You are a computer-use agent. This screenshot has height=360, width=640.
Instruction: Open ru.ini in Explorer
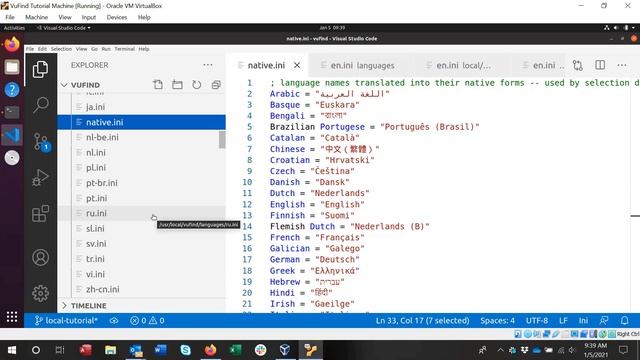[x=141, y=213]
